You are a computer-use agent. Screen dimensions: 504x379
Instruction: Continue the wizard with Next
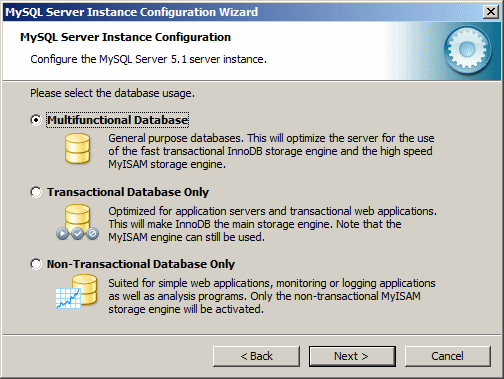pyautogui.click(x=352, y=356)
